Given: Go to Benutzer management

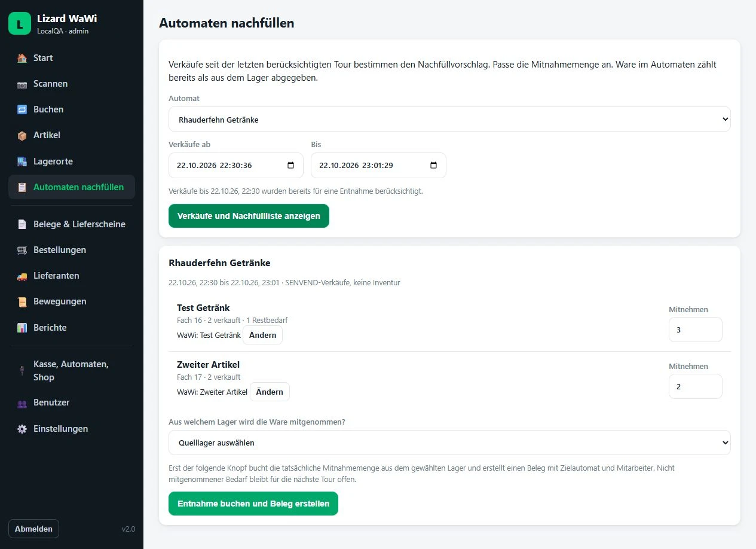Looking at the screenshot, I should pos(72,402).
